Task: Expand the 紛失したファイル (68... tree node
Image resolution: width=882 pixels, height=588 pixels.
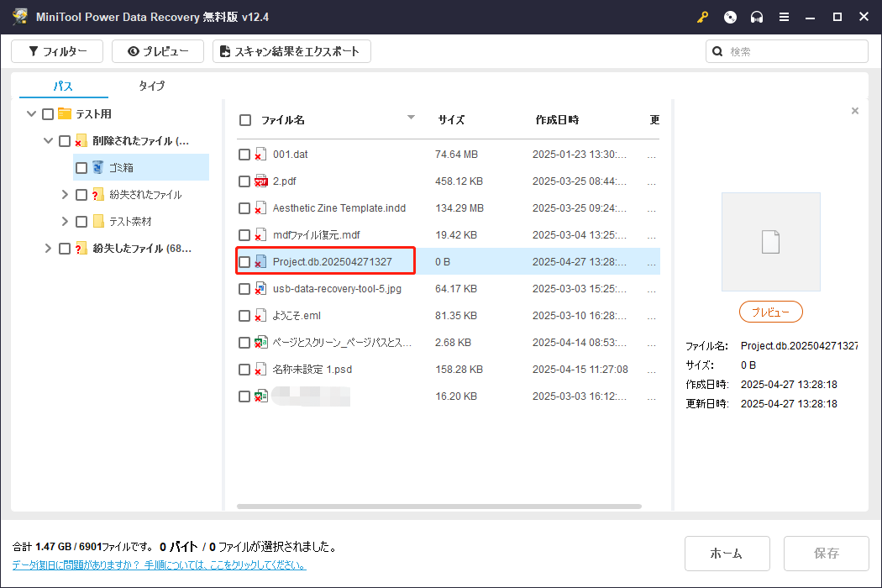Action: (48, 248)
